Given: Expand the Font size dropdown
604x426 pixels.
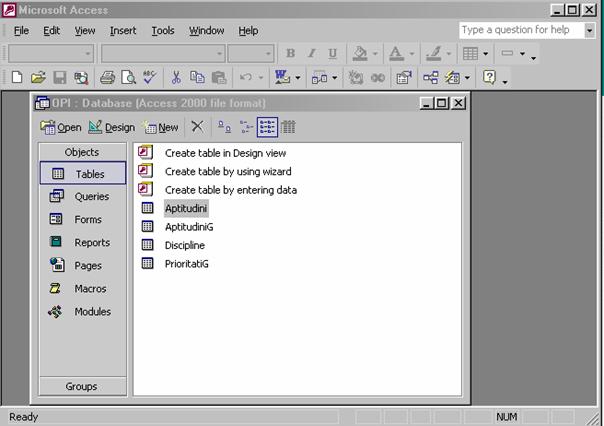Looking at the screenshot, I should [x=268, y=54].
